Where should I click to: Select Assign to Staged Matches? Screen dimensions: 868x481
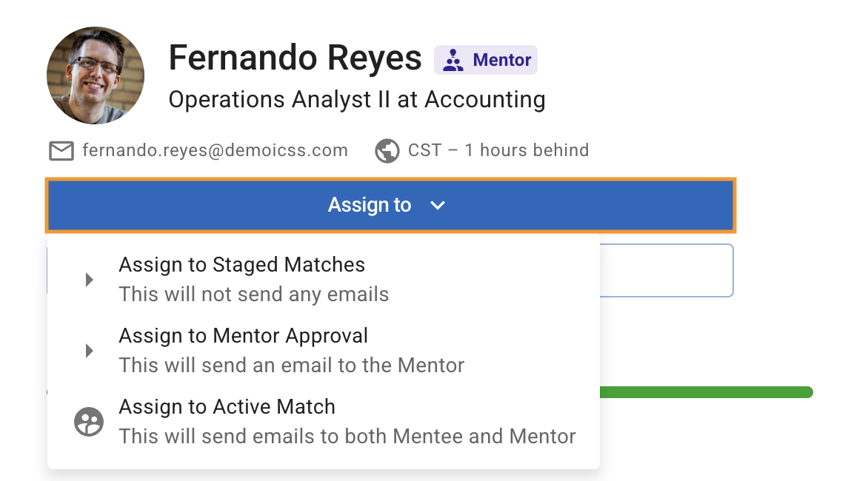(241, 264)
